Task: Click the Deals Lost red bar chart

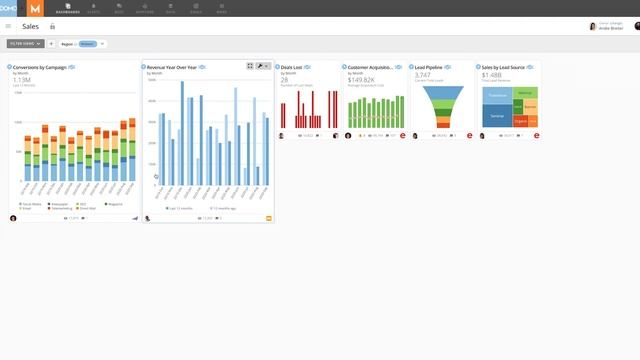Action: coord(309,109)
